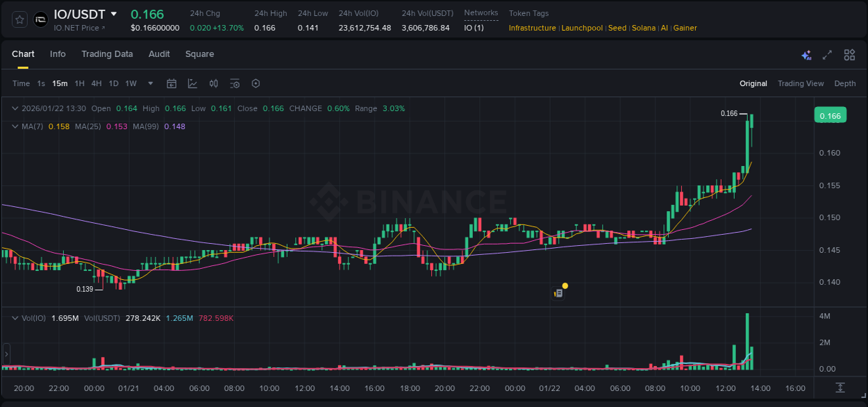This screenshot has height=407, width=868.
Task: Collapse the MA indicator row
Action: click(14, 126)
